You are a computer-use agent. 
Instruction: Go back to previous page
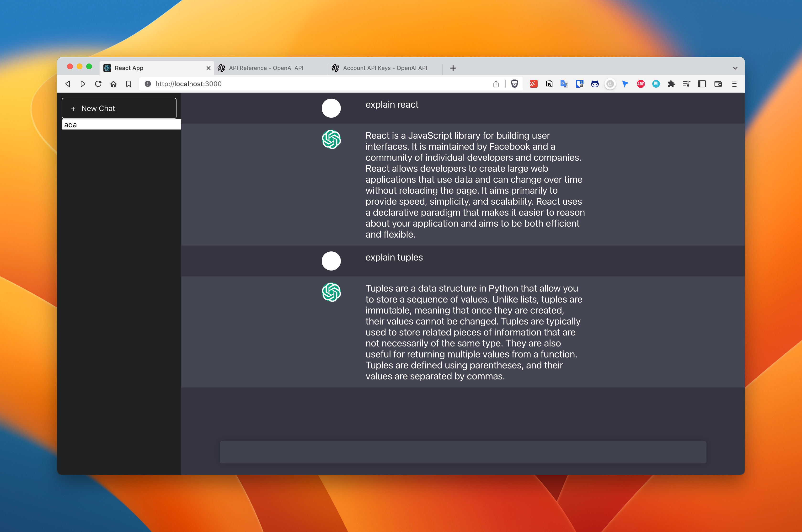point(68,84)
